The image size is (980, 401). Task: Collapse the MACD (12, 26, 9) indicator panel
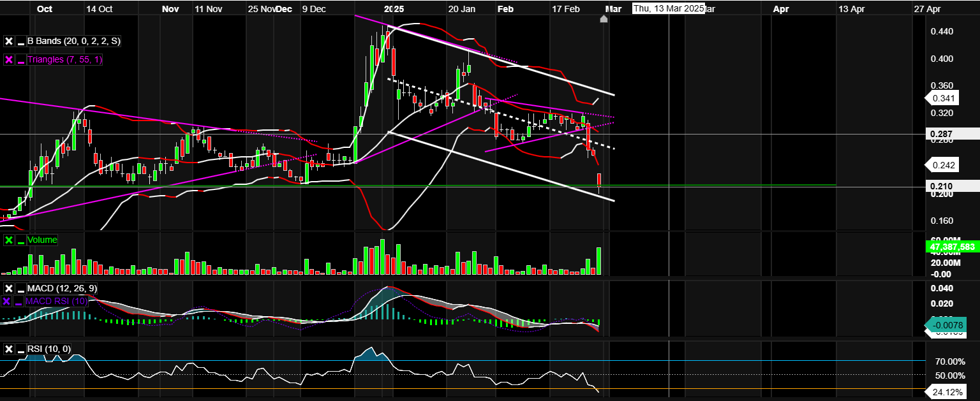point(21,289)
